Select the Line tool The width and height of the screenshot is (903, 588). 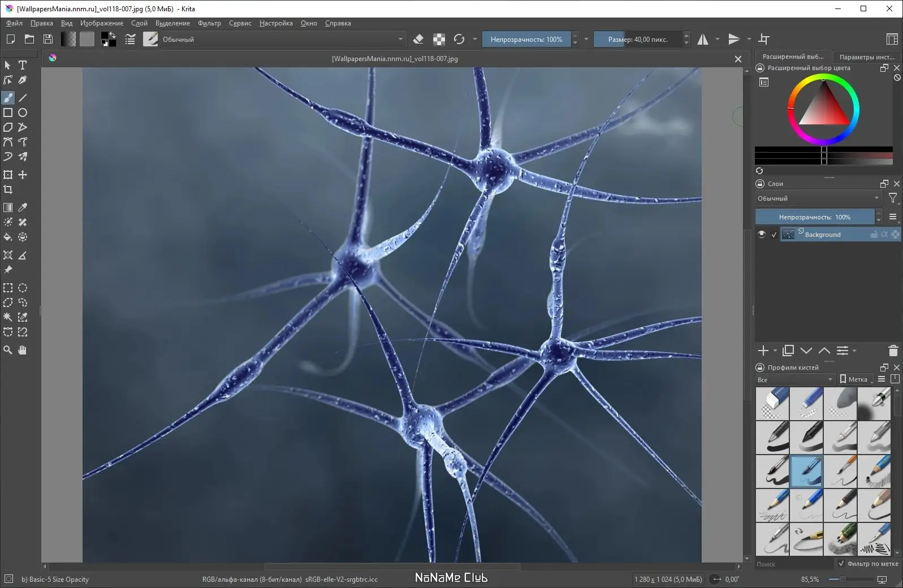pos(23,98)
